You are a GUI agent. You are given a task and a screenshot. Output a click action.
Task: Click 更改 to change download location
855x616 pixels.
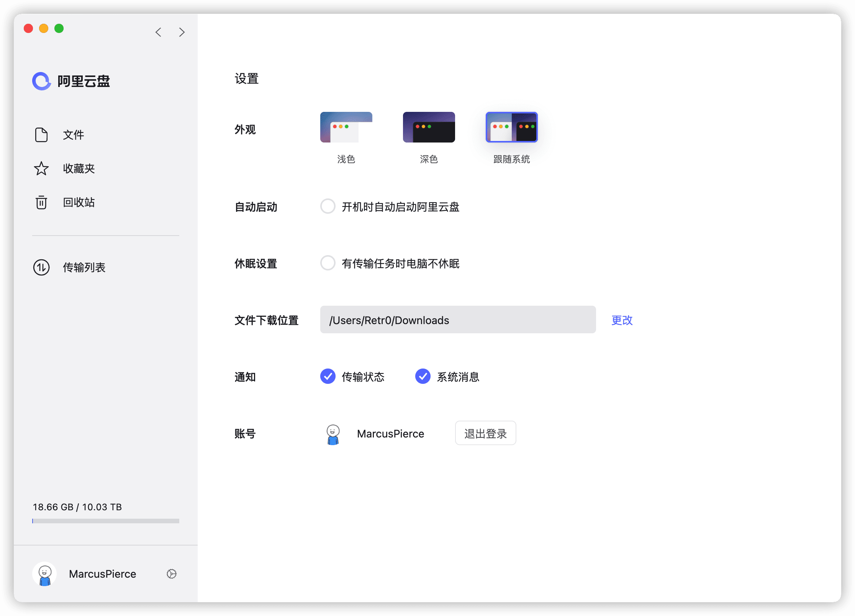click(622, 321)
